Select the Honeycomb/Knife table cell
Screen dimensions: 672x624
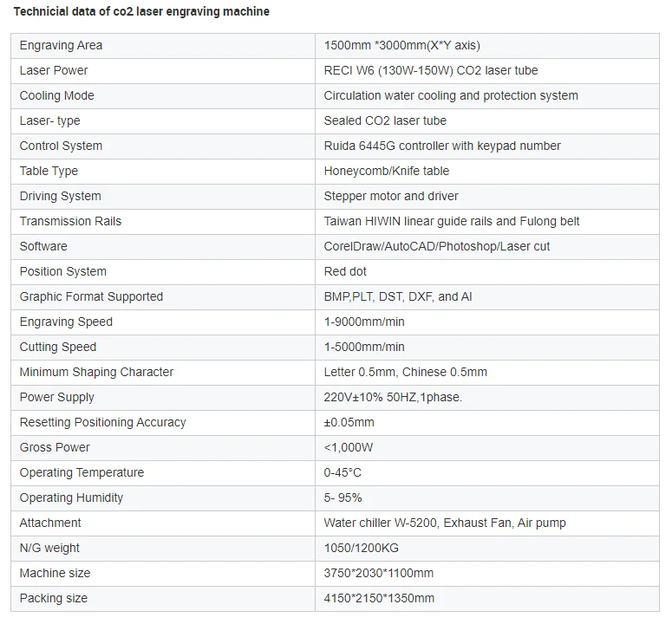[487, 172]
